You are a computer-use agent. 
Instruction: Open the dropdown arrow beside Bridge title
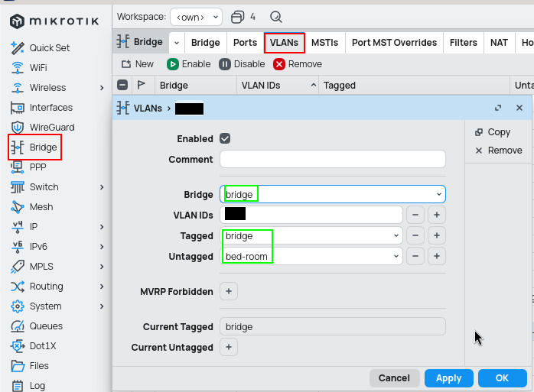coord(177,43)
